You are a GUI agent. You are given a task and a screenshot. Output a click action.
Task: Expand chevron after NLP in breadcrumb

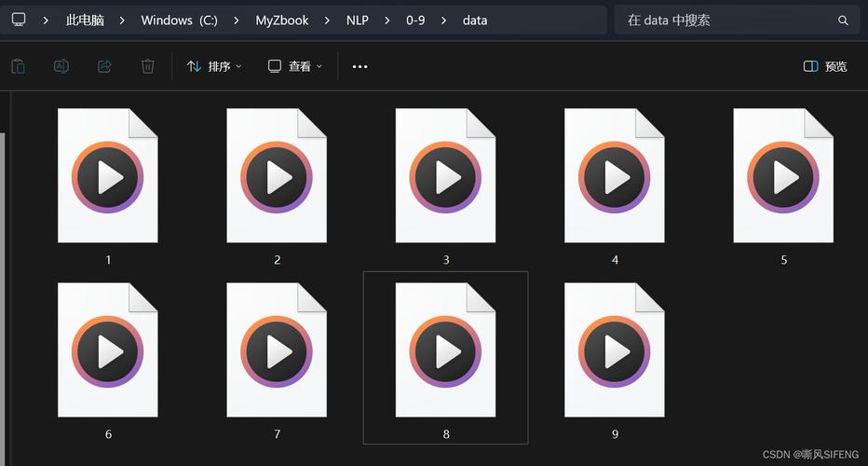click(387, 21)
